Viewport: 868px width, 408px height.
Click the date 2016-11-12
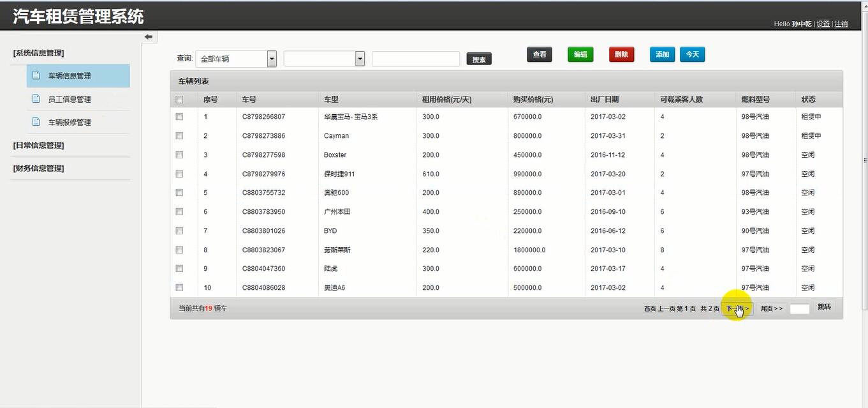coord(608,155)
